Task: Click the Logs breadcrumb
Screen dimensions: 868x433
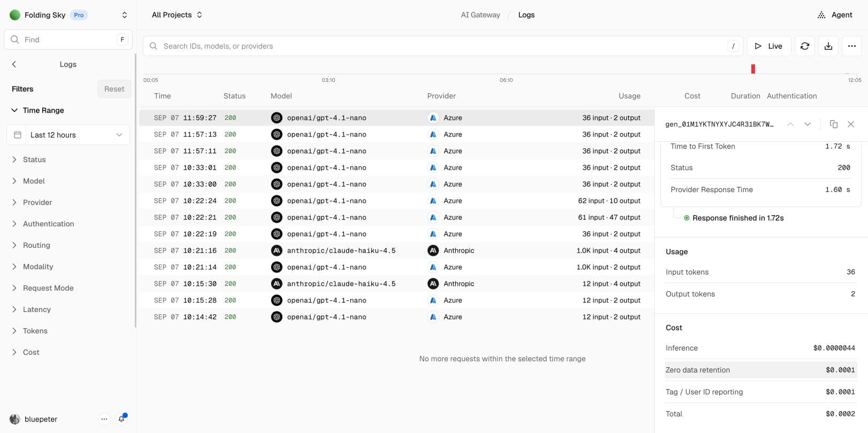Action: [526, 15]
